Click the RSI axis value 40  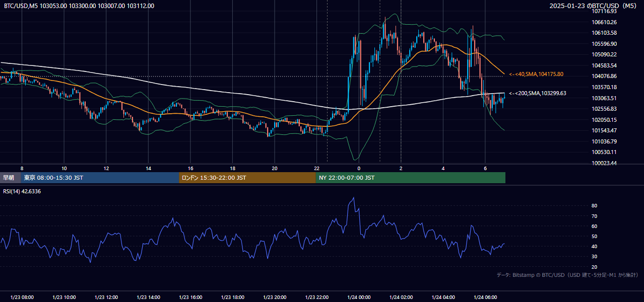[x=594, y=246]
